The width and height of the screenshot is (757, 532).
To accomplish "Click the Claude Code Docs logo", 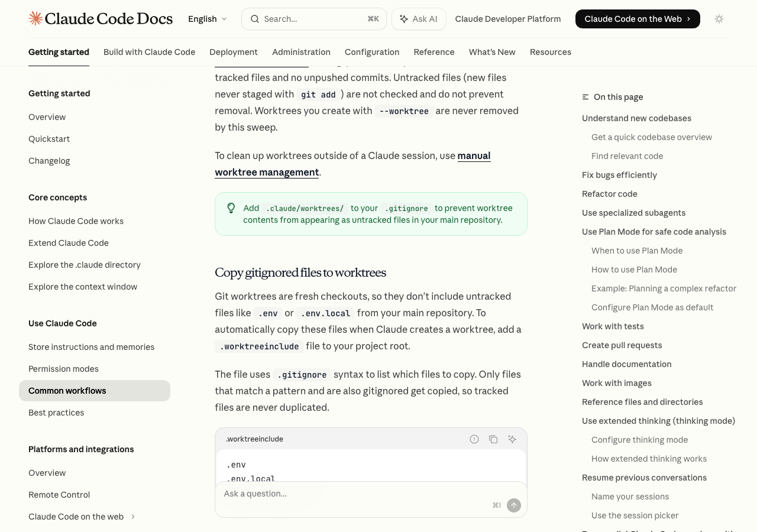I will (100, 18).
